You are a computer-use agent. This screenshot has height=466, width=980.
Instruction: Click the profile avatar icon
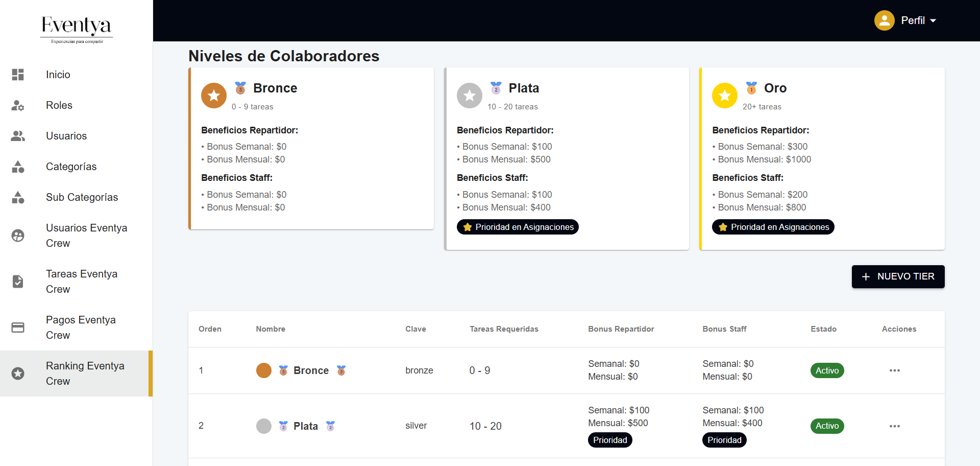point(884,20)
